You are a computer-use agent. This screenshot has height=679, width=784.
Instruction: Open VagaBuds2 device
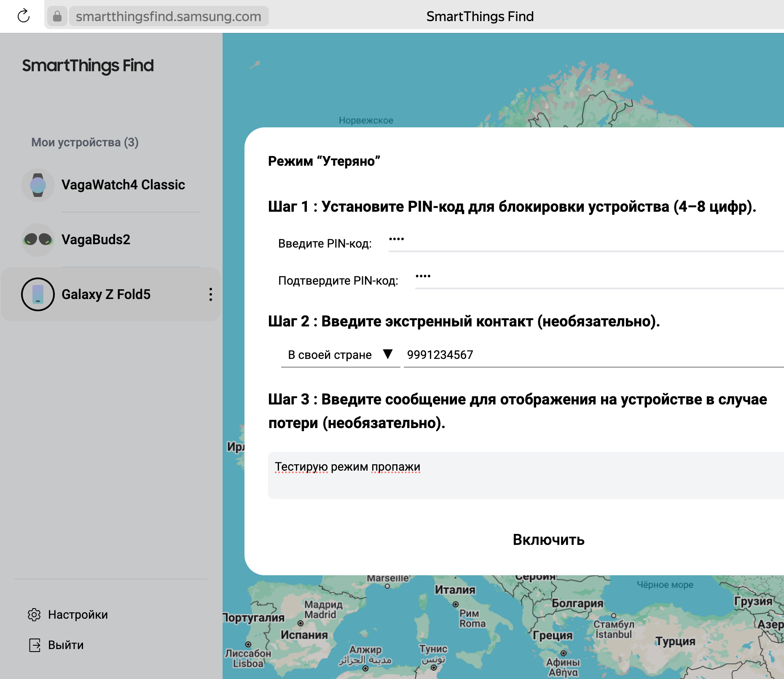[x=96, y=240]
